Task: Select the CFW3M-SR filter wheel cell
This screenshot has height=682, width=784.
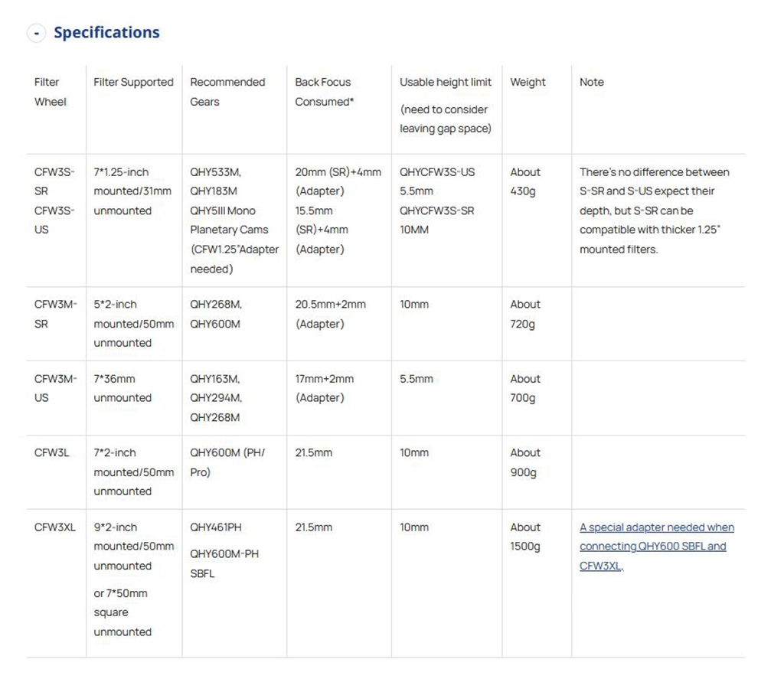Action: [55, 314]
